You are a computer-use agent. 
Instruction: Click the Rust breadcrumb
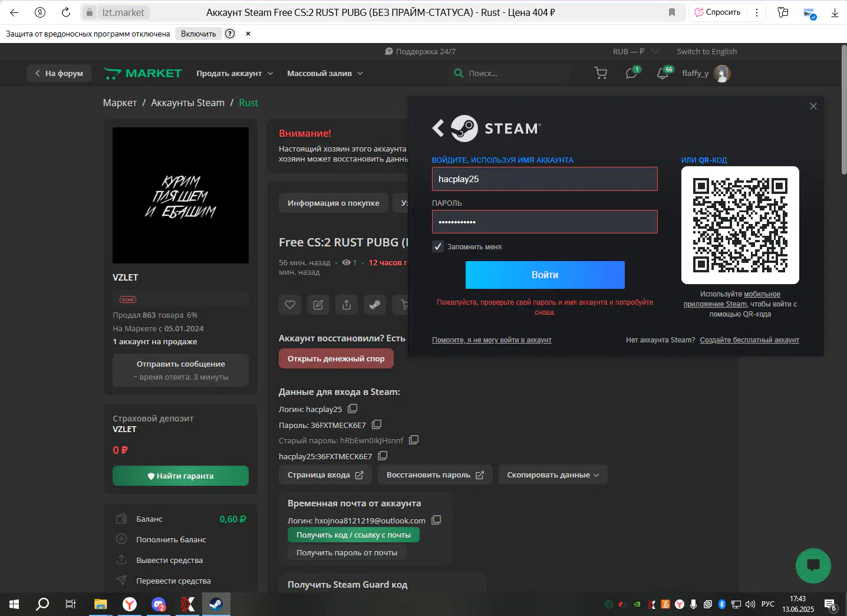click(x=248, y=103)
